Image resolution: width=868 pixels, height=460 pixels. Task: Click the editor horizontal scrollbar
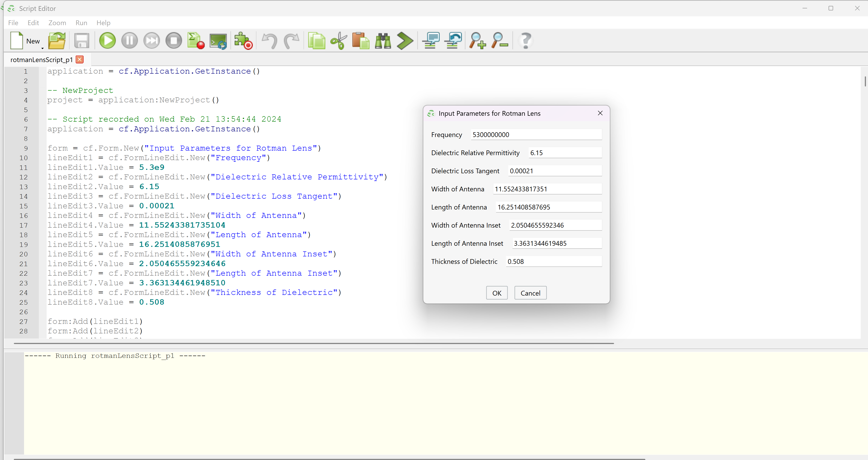click(313, 343)
